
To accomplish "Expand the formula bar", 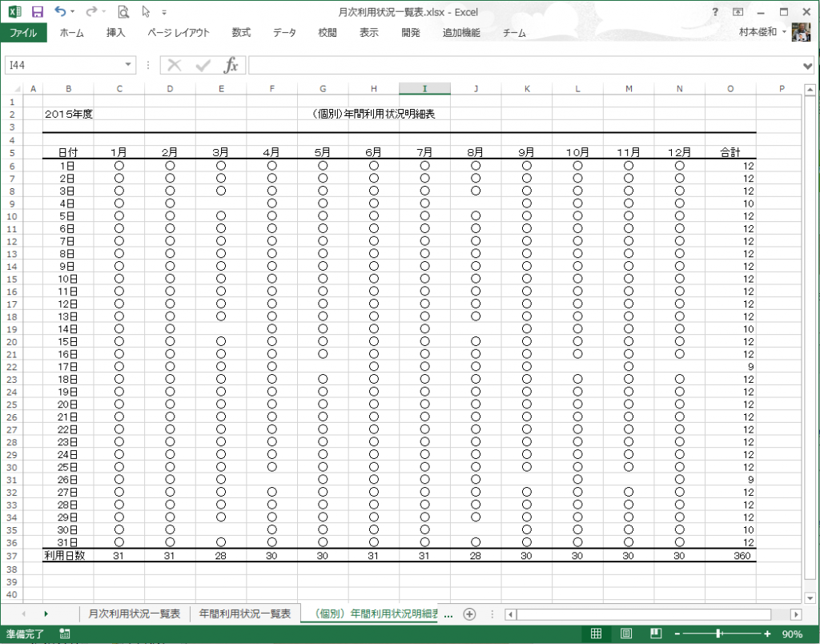I will coord(808,65).
